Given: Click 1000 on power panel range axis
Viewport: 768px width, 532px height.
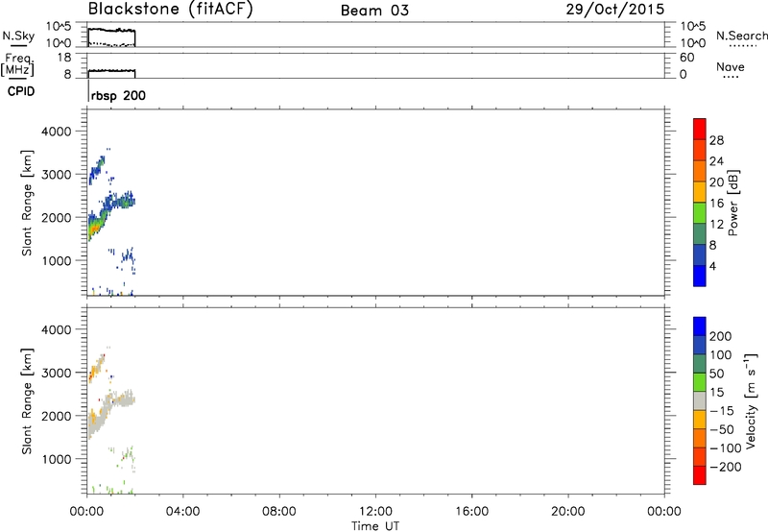Looking at the screenshot, I should point(56,260).
